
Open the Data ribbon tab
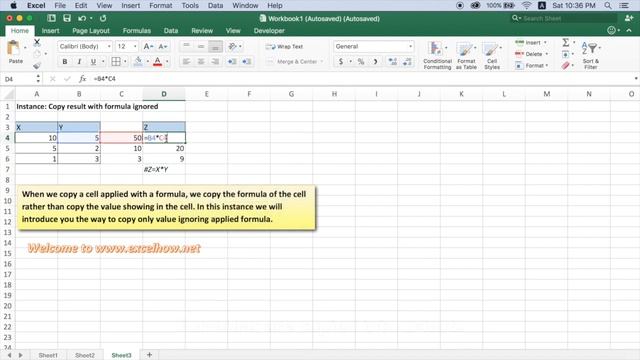(x=171, y=31)
